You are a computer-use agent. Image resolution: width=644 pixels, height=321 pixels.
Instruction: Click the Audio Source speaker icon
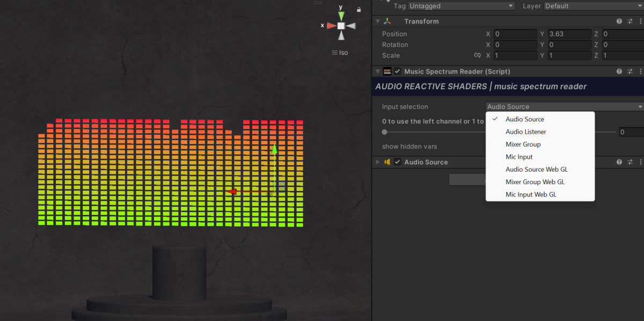387,162
